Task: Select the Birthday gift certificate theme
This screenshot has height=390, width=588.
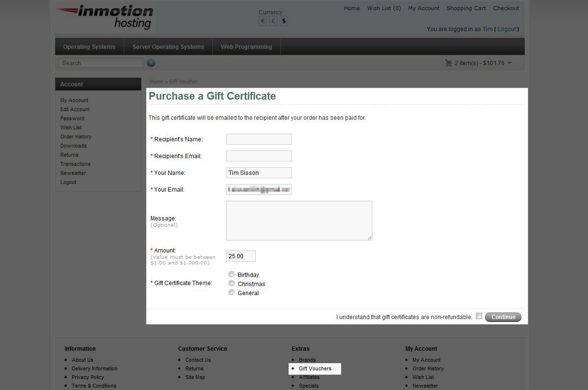Action: click(x=231, y=275)
